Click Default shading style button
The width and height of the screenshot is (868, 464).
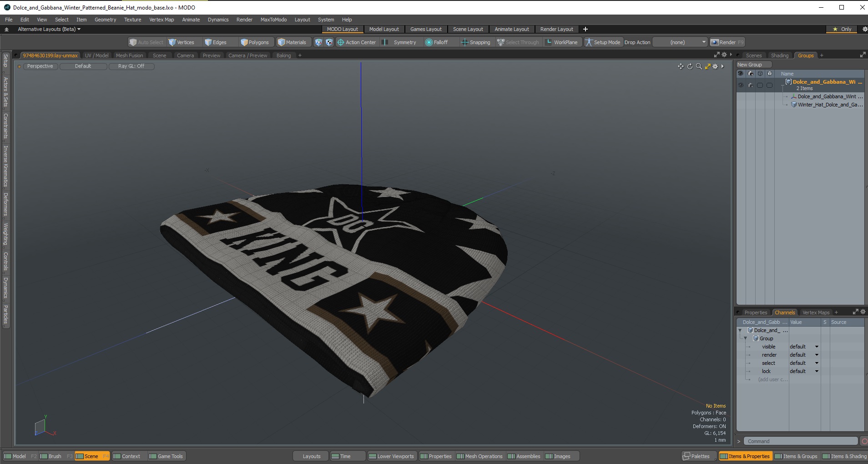(x=83, y=66)
